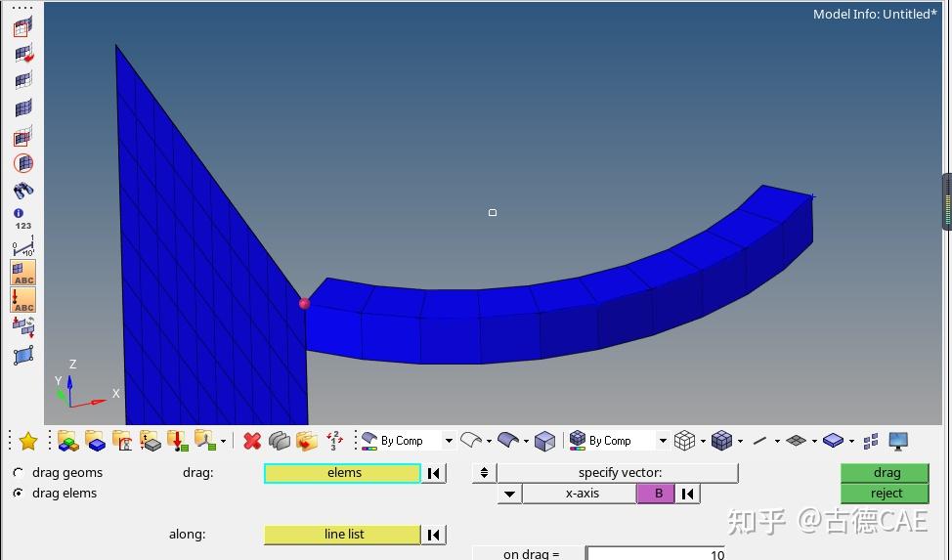Toggle element handles ABC icon

(x=23, y=273)
